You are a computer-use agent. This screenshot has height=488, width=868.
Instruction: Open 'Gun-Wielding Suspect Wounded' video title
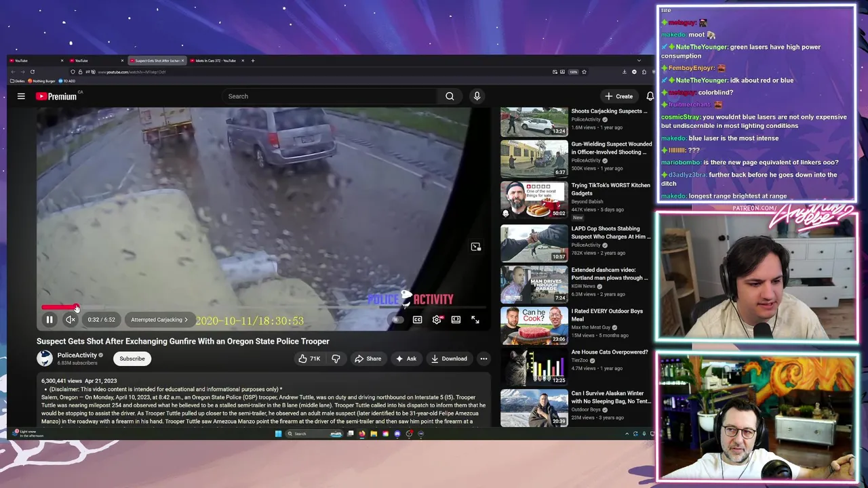pyautogui.click(x=612, y=148)
